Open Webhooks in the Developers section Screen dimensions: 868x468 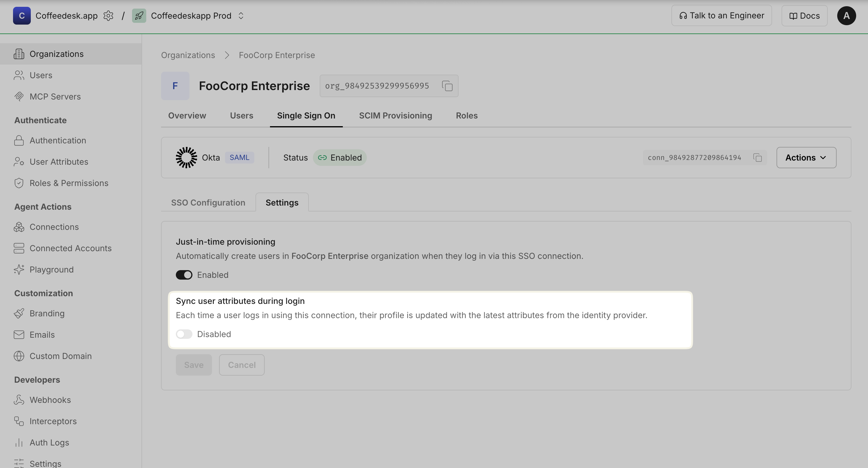50,400
